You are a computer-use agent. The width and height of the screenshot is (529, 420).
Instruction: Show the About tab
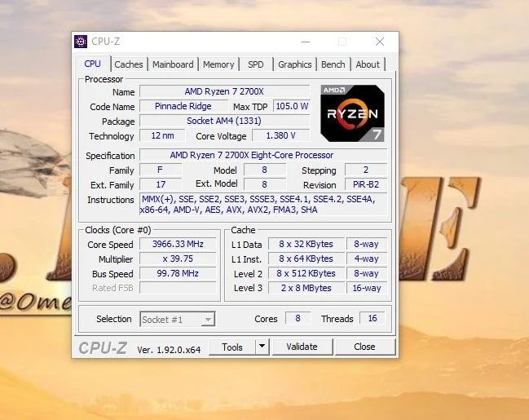(368, 64)
